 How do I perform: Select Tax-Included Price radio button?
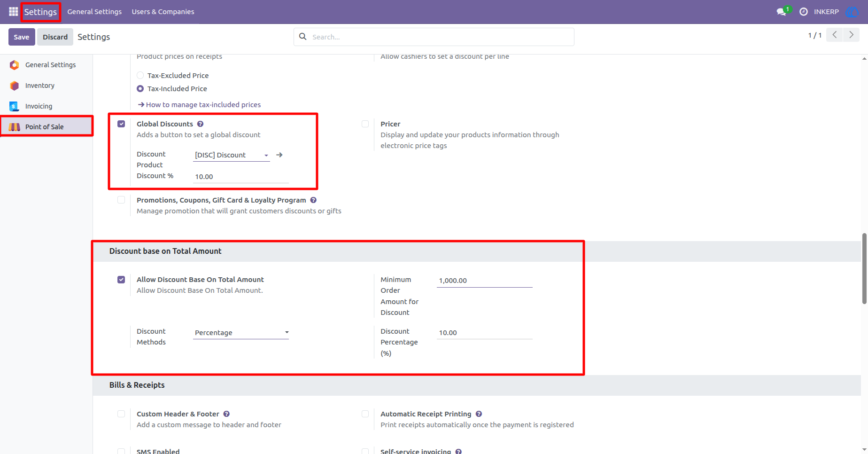140,88
